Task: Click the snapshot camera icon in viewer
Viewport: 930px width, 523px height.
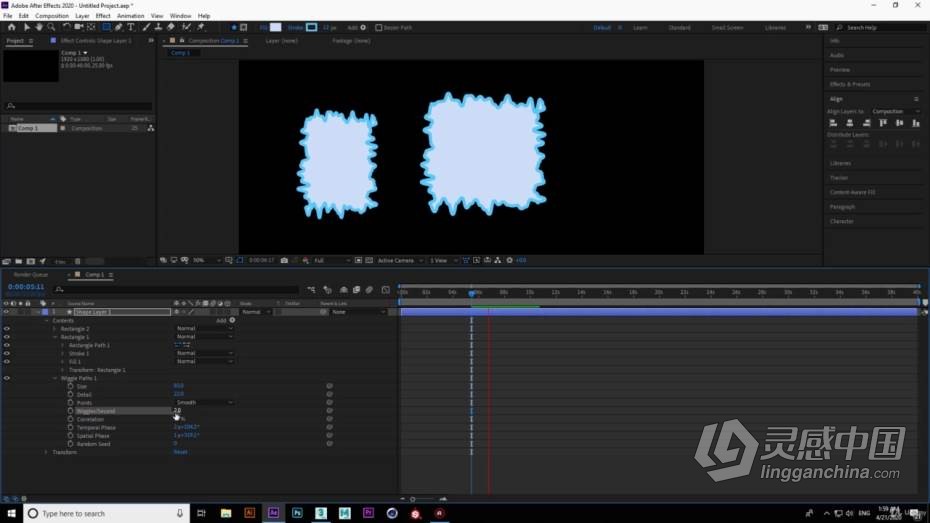Action: click(284, 260)
